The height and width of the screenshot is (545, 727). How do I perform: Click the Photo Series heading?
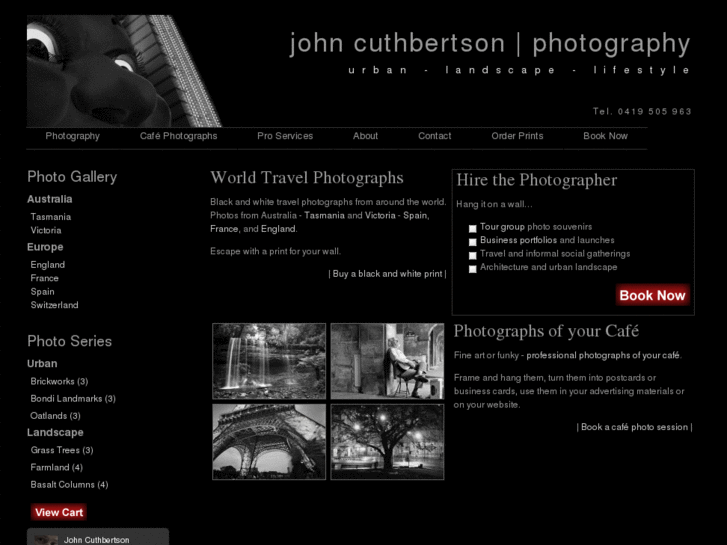point(70,341)
